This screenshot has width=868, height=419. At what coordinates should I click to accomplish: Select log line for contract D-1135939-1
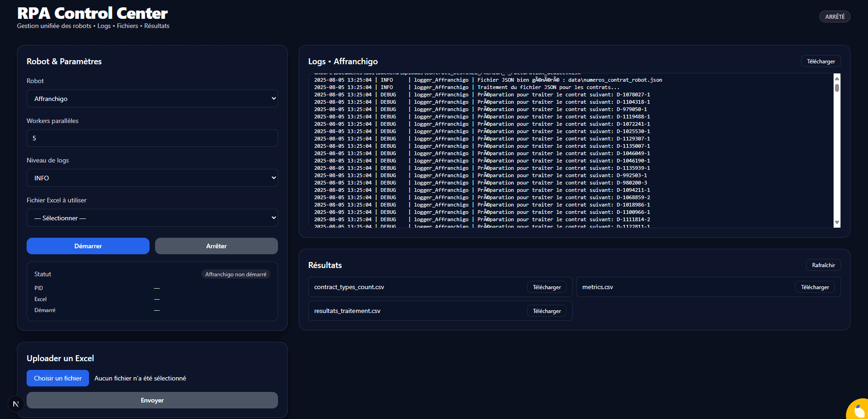(482, 168)
